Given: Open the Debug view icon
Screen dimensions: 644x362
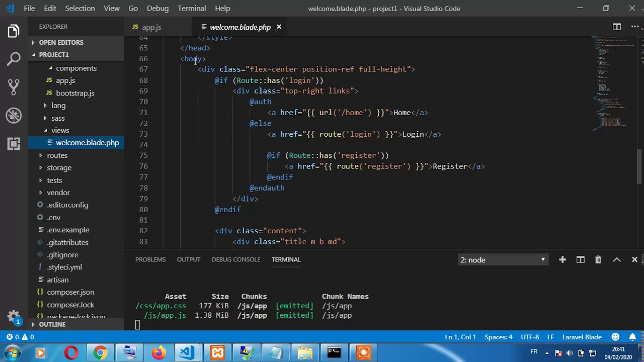Looking at the screenshot, I should [14, 116].
